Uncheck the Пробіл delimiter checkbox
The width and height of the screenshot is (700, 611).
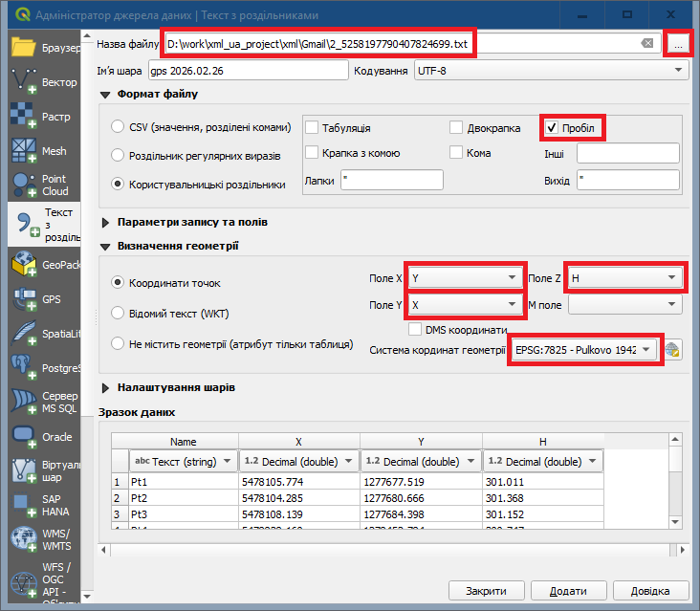[x=552, y=128]
